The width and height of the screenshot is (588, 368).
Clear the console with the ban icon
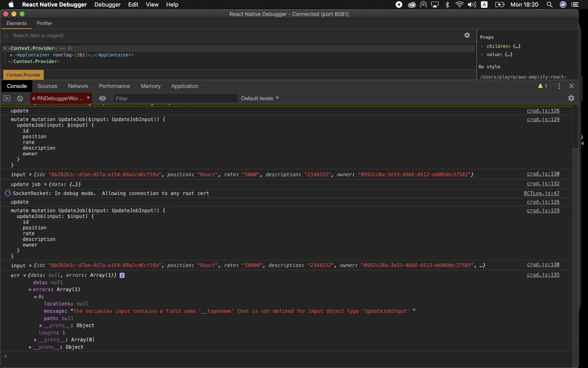tap(20, 98)
